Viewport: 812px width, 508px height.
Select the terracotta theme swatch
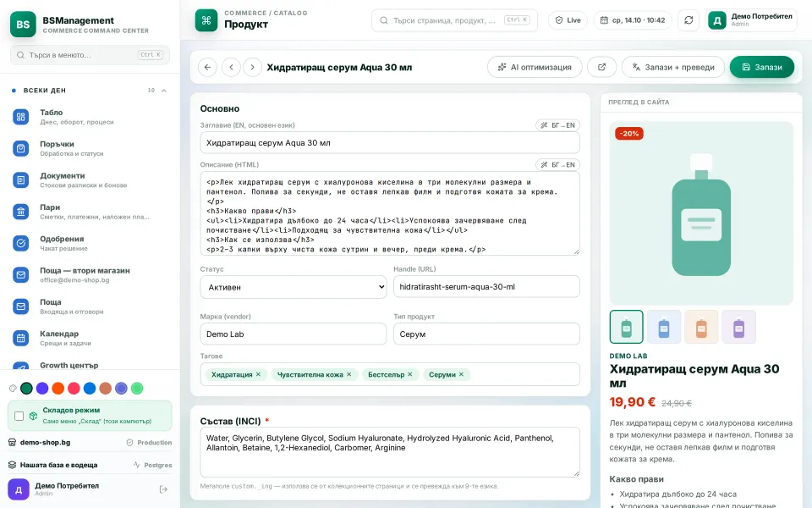[x=106, y=389]
